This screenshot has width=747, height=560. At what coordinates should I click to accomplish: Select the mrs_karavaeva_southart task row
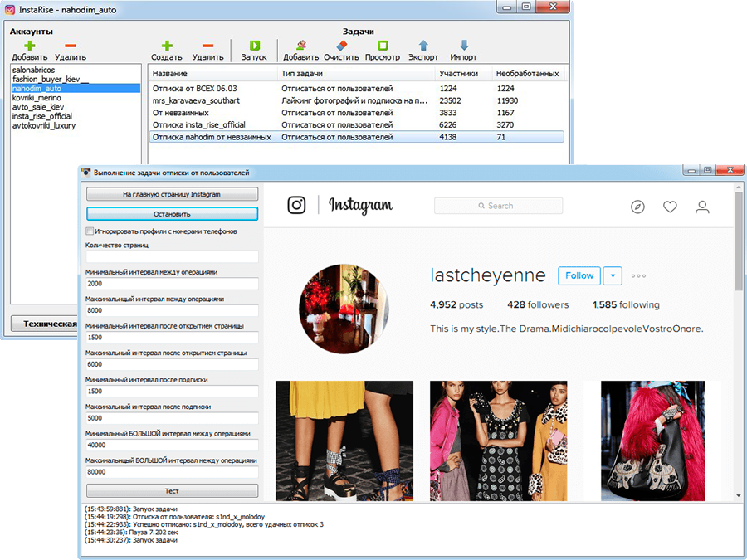(356, 100)
